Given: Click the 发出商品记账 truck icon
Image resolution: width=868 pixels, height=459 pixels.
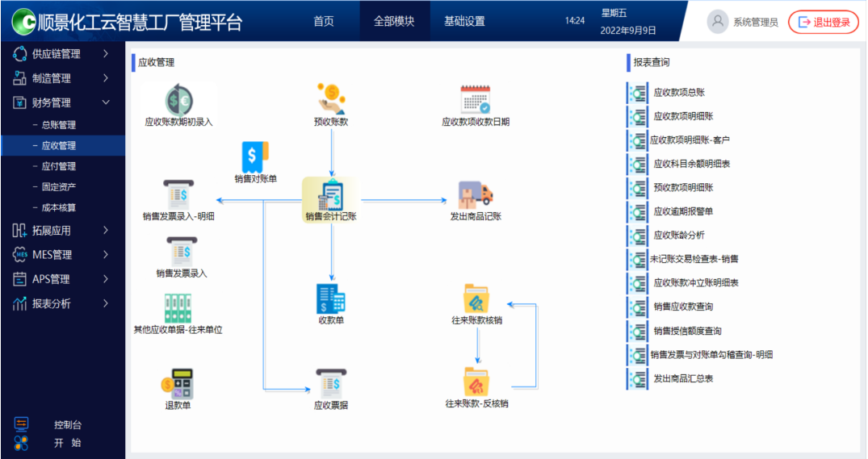Looking at the screenshot, I should point(476,194).
